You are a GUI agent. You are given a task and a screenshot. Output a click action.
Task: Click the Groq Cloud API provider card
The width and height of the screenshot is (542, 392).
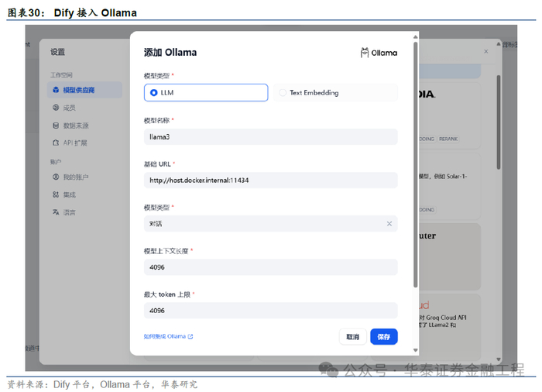coord(449,325)
